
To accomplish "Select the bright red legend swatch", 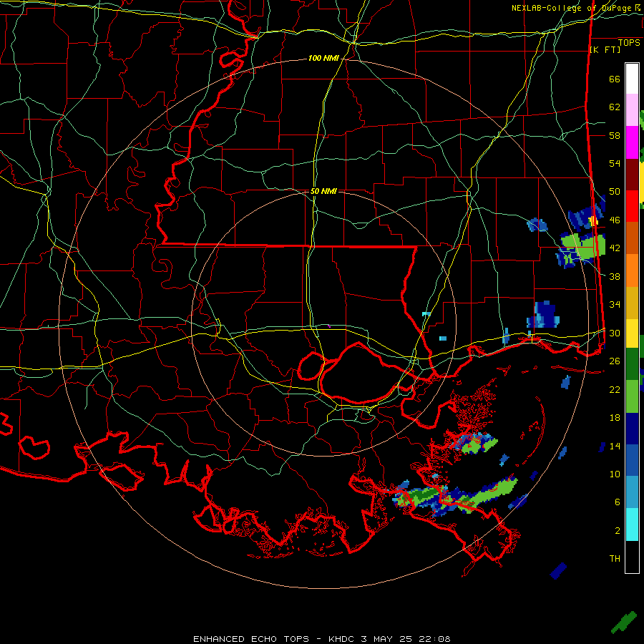I will (632, 206).
